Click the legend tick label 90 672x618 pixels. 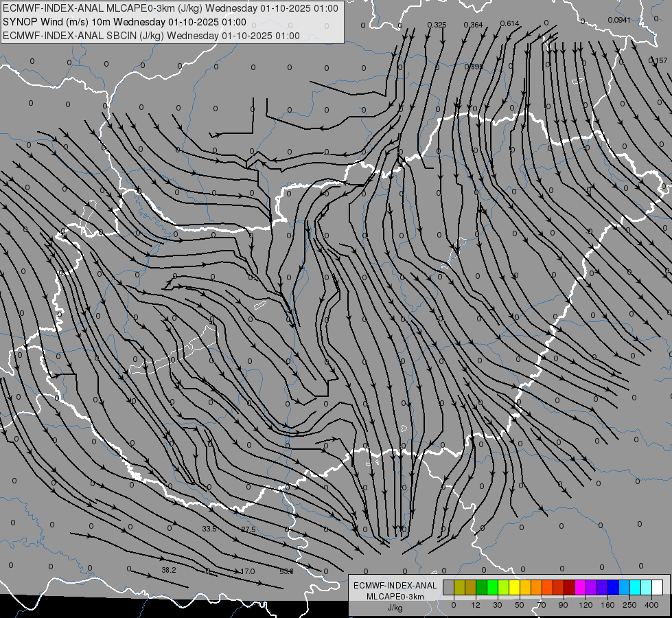(563, 605)
